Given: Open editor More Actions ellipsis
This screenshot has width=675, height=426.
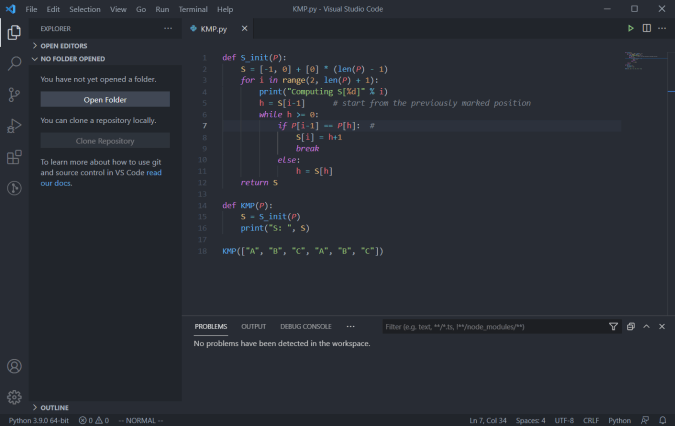Looking at the screenshot, I should coord(662,28).
